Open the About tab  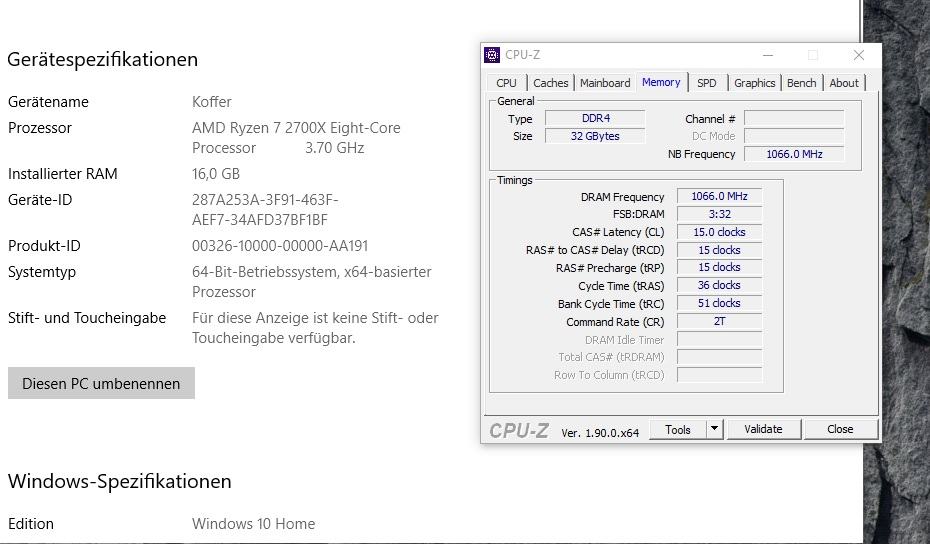click(843, 83)
